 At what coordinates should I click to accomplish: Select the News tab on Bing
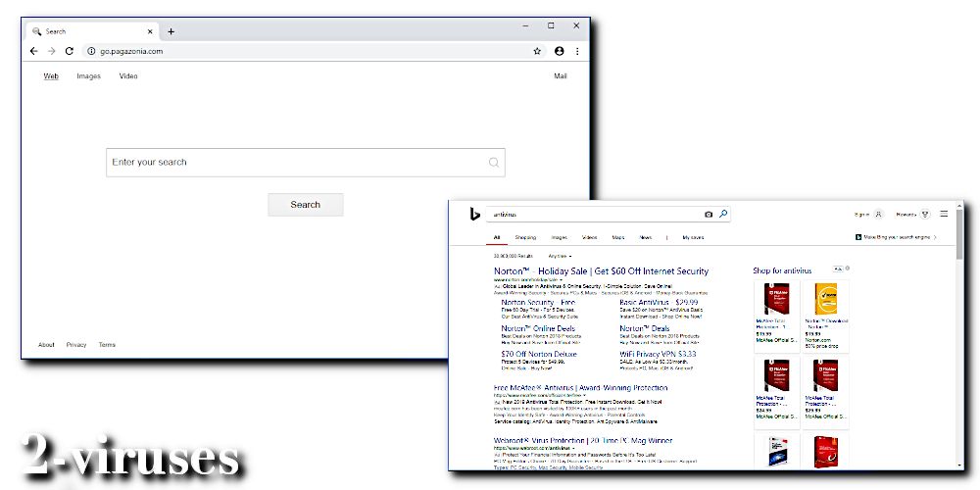pyautogui.click(x=646, y=237)
